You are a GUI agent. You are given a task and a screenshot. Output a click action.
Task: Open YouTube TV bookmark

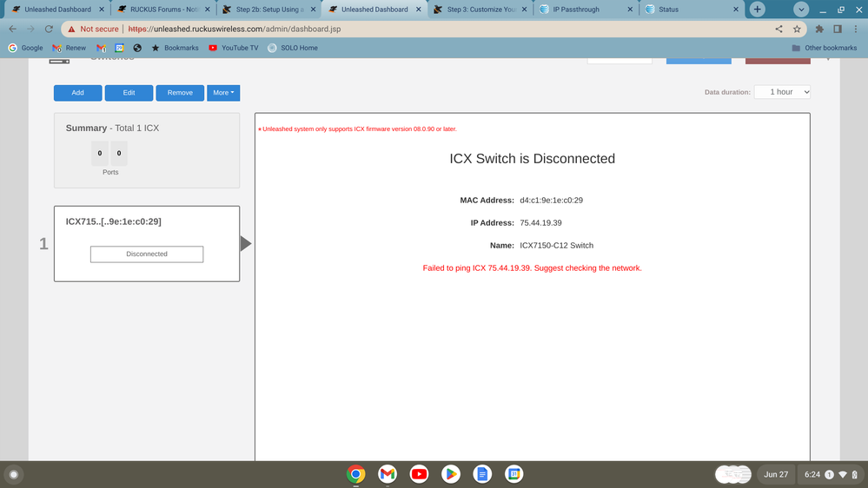pyautogui.click(x=234, y=48)
